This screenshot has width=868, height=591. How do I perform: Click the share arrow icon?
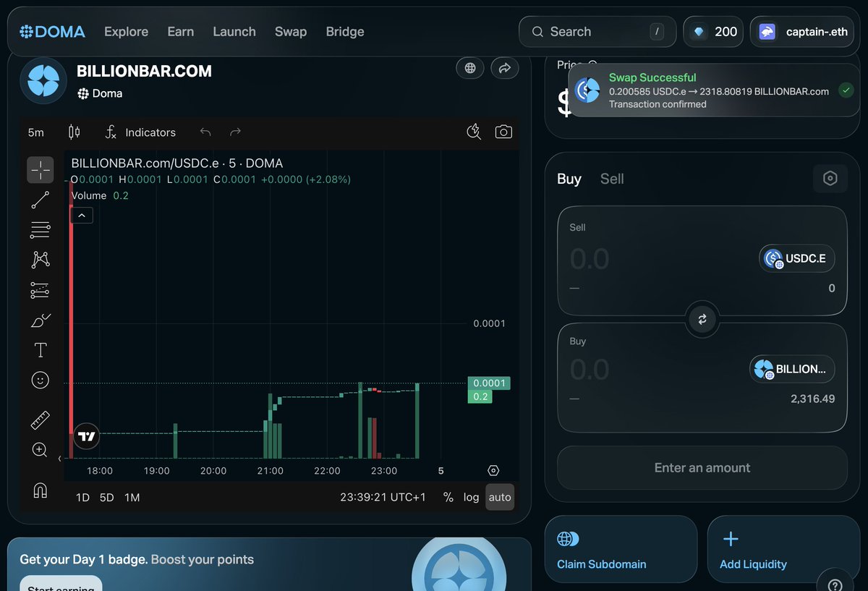pos(505,68)
